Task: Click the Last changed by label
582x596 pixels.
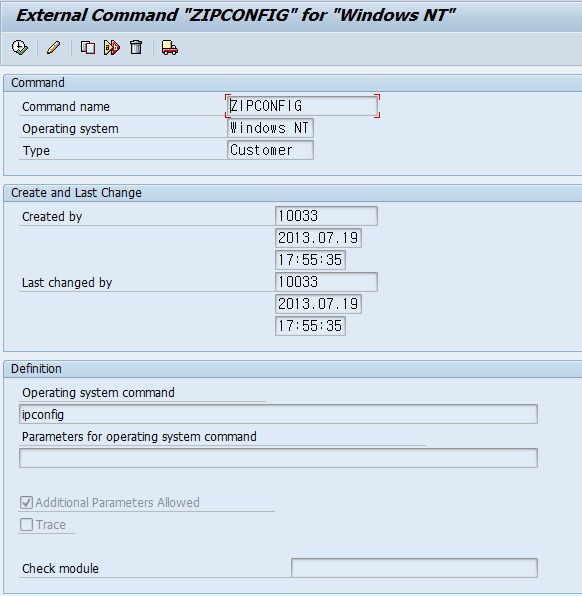Action: (x=67, y=283)
